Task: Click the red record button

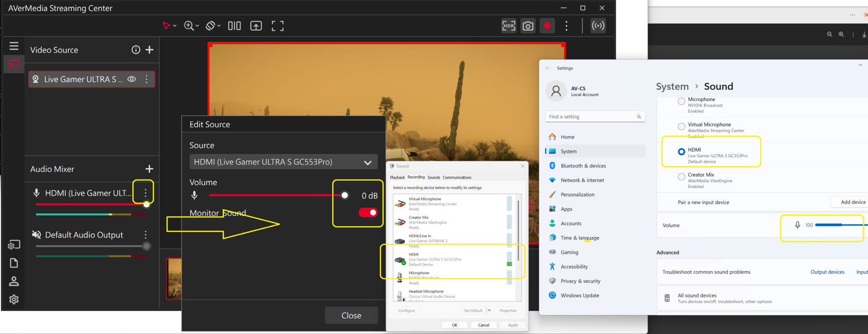Action: point(547,26)
